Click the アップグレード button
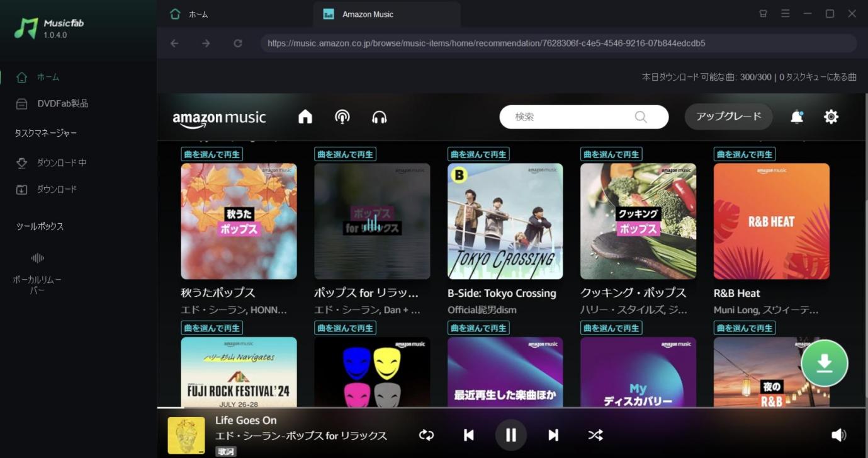The image size is (868, 458). tap(729, 117)
